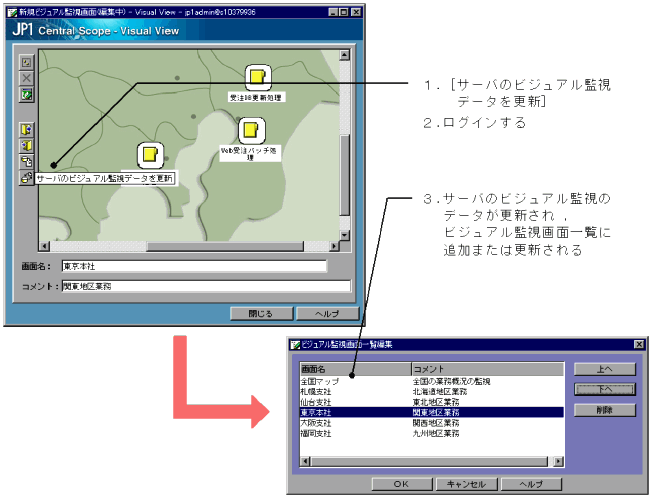The width and height of the screenshot is (651, 498).
Task: Select the 大阪支社 row
Action: 432,423
